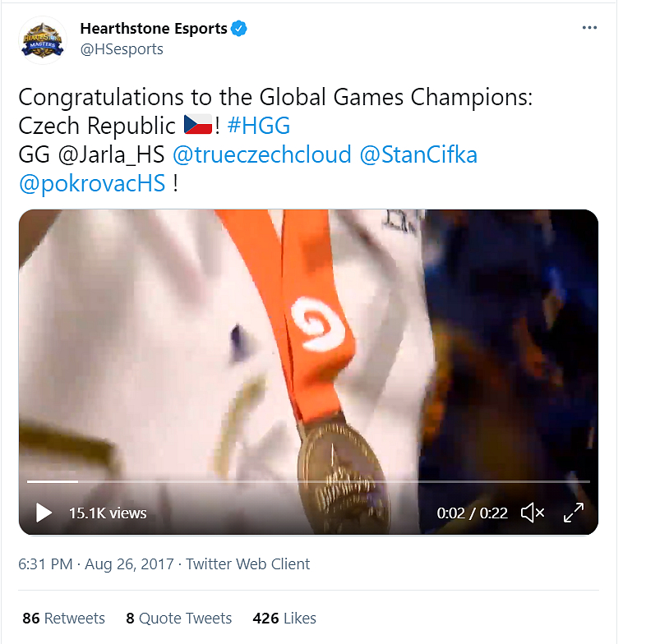The height and width of the screenshot is (644, 646).
Task: Unmute the video sound
Action: [533, 513]
